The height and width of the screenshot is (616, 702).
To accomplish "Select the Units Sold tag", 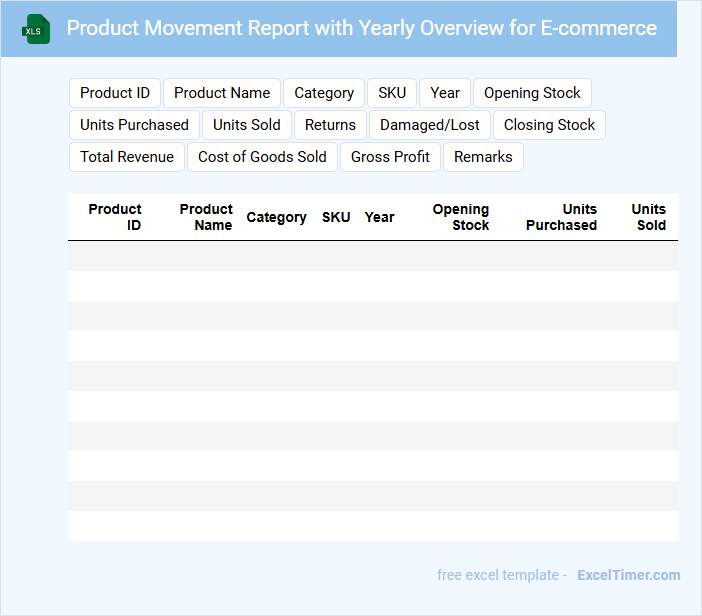I will [x=247, y=125].
